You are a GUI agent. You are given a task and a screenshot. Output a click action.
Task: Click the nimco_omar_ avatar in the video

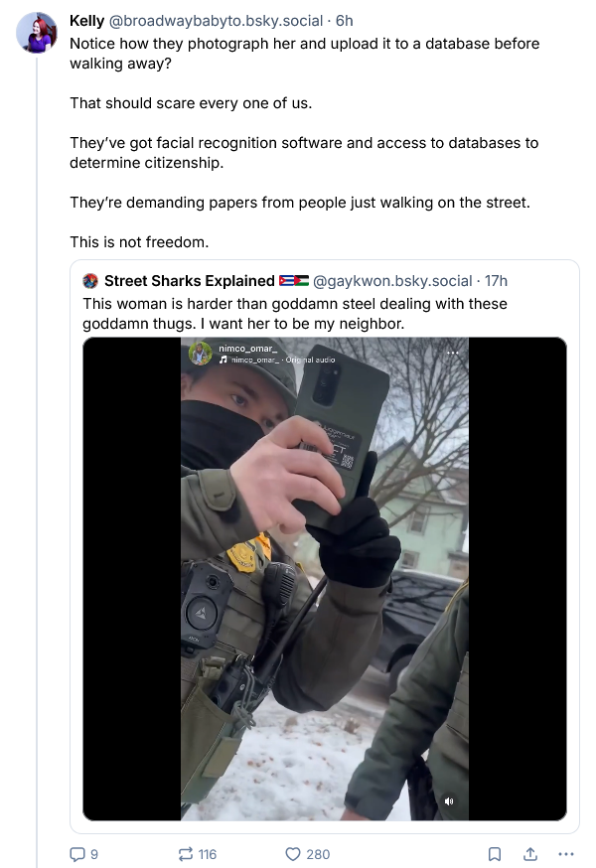coord(201,354)
